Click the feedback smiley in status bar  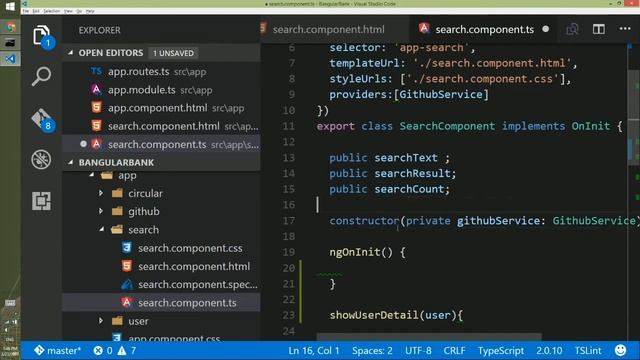(620, 350)
